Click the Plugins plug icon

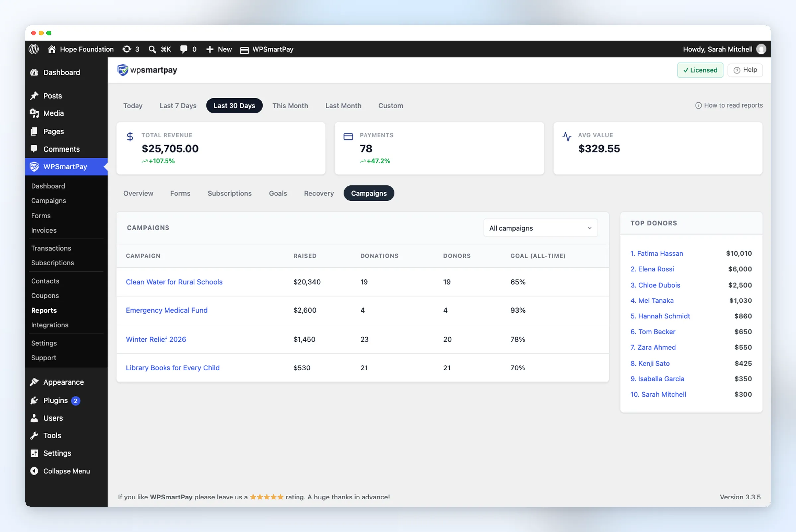34,400
